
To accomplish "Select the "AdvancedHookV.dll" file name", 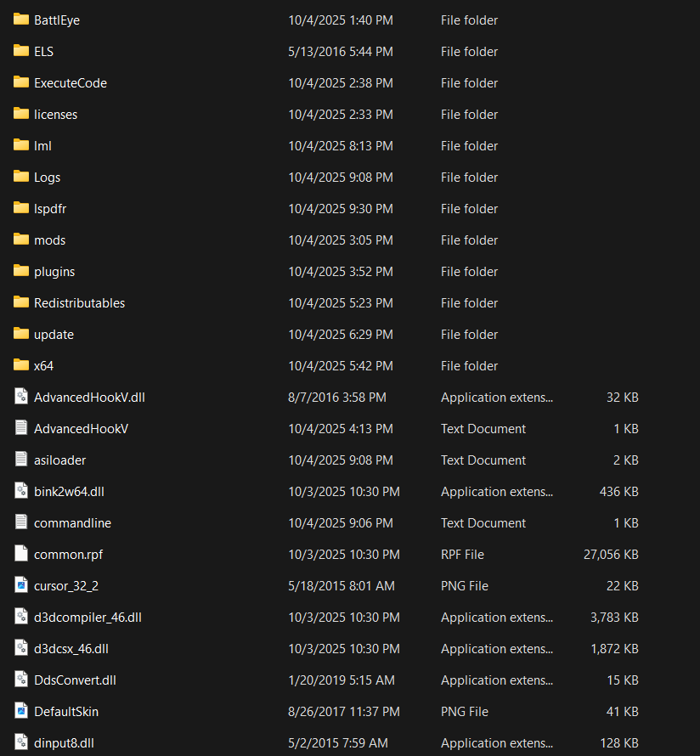I will (90, 398).
